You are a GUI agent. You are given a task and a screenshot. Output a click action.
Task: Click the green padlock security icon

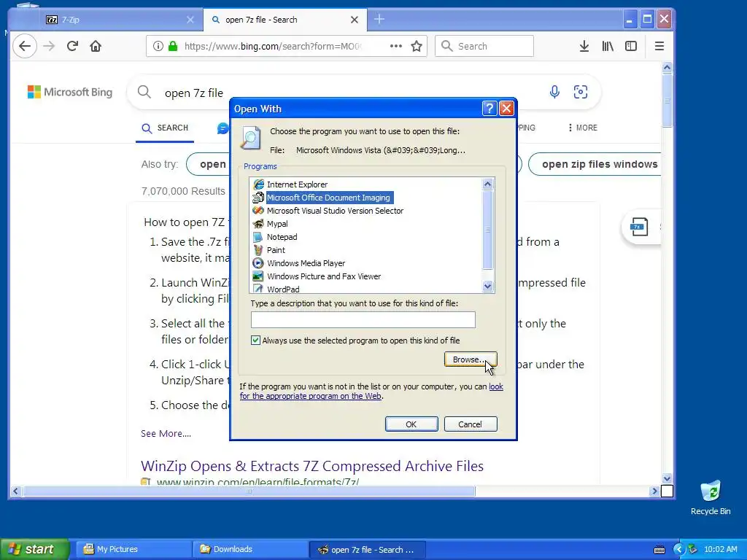[173, 46]
